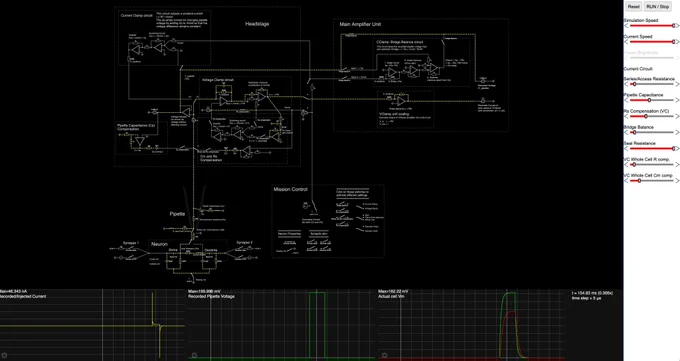Click the Recorded Pipette Voltage scope plot

point(281,325)
